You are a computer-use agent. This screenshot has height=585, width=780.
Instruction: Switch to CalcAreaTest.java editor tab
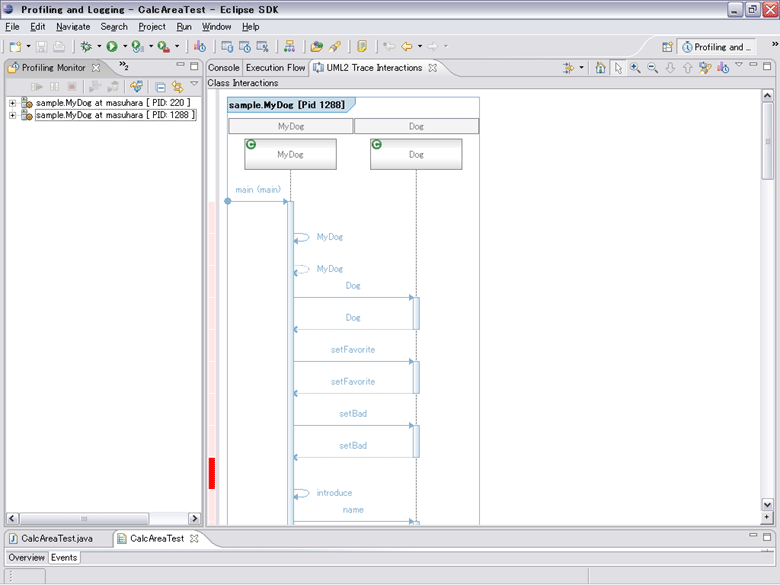tap(57, 539)
